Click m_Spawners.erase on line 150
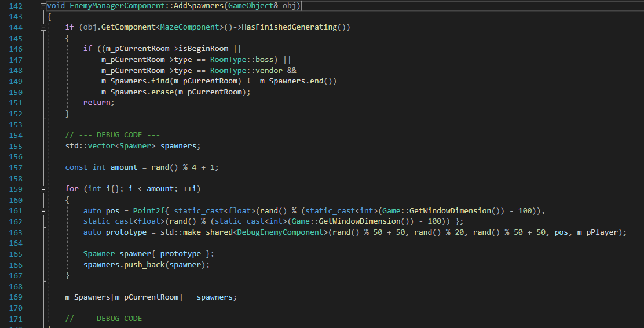Screen dimensions: 644x328 tap(138, 92)
